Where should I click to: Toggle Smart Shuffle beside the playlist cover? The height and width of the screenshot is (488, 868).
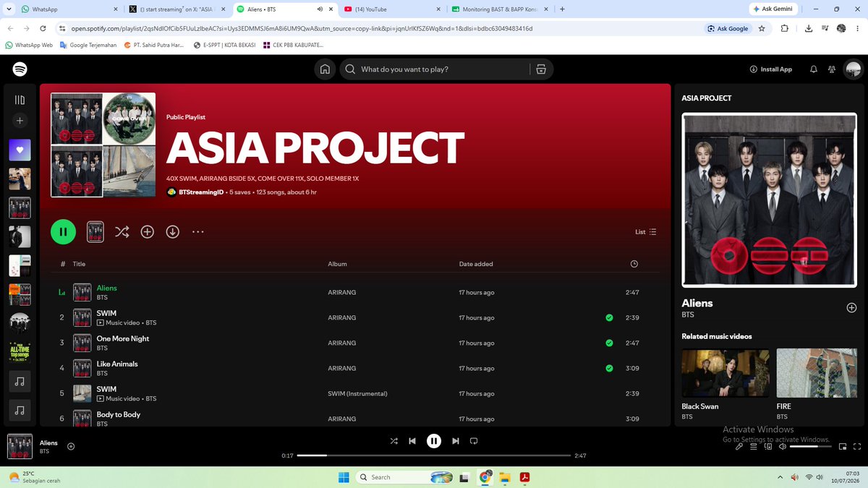(x=122, y=231)
